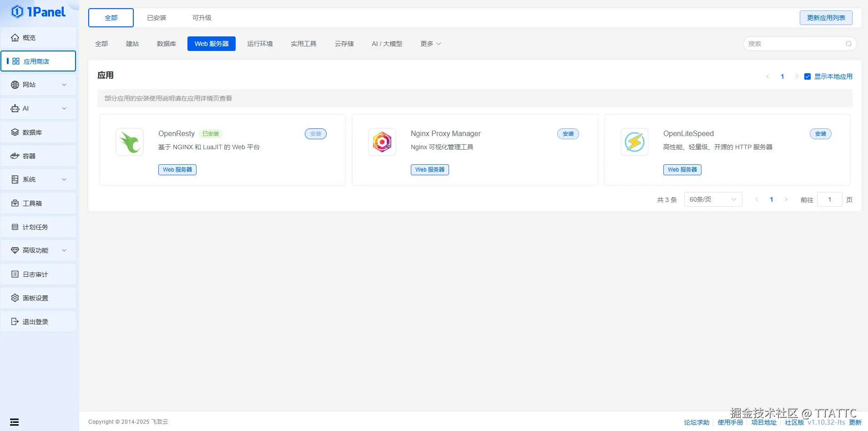The height and width of the screenshot is (431, 868).
Task: Open the OpenLiteSpeed app logo
Action: (x=635, y=142)
